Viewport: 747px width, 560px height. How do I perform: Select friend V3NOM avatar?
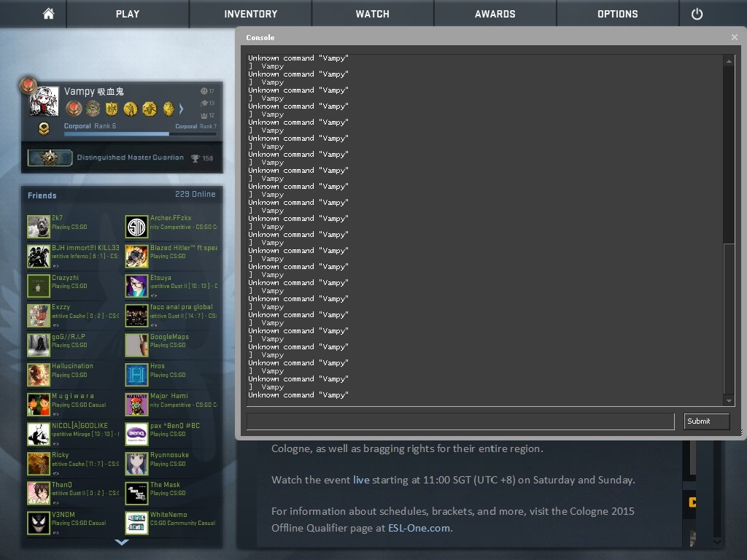tap(39, 523)
